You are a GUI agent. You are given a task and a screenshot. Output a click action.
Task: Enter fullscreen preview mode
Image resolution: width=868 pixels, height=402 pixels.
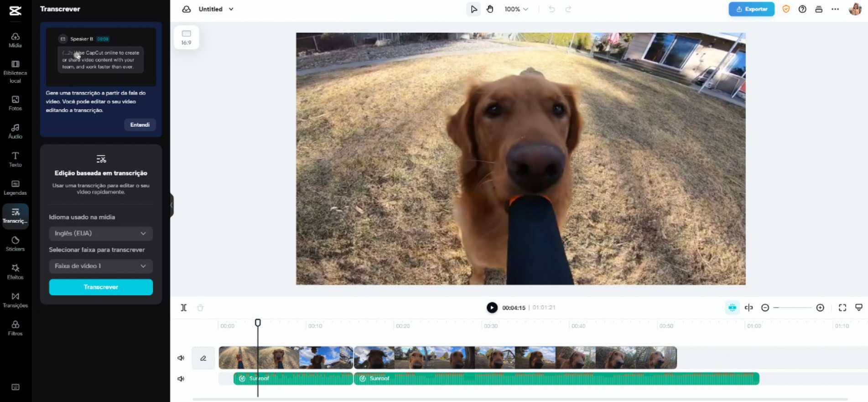click(x=842, y=308)
